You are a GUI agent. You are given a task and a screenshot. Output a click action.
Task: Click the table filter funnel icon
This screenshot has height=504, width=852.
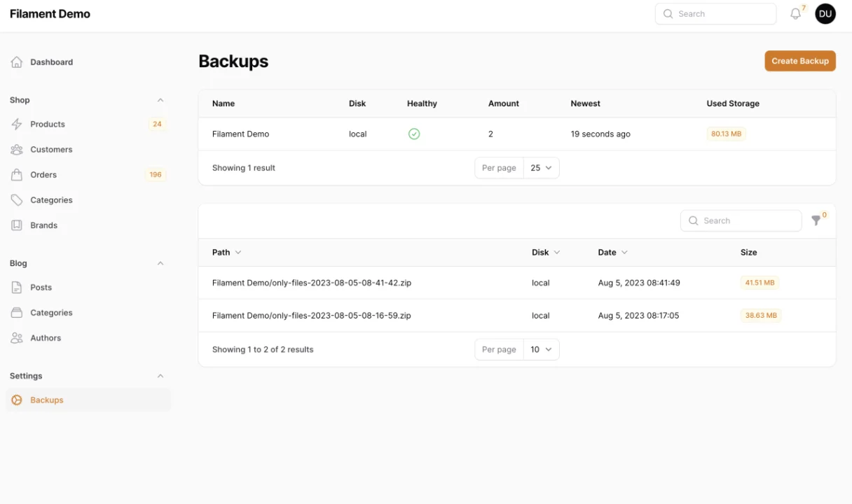coord(816,220)
